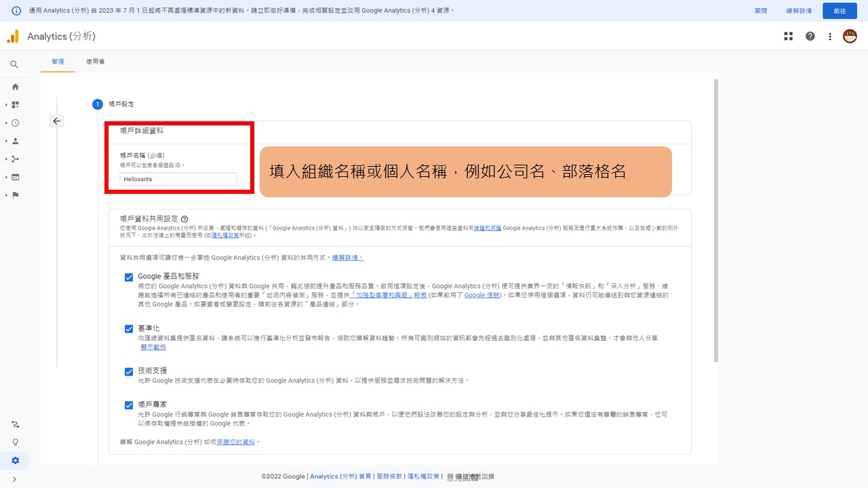The height and width of the screenshot is (488, 868).
Task: Click the info icon in top banner
Action: [16, 11]
